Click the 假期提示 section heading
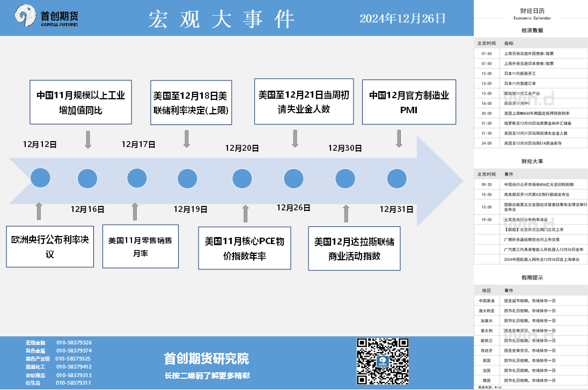Viewport: 588px width, 390px height. coord(532,277)
